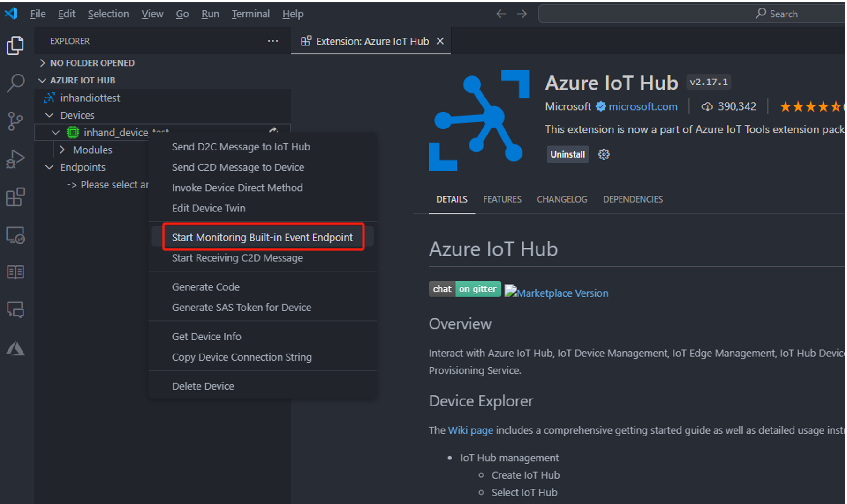The image size is (847, 504).
Task: Click the extension settings gear icon
Action: coord(604,154)
